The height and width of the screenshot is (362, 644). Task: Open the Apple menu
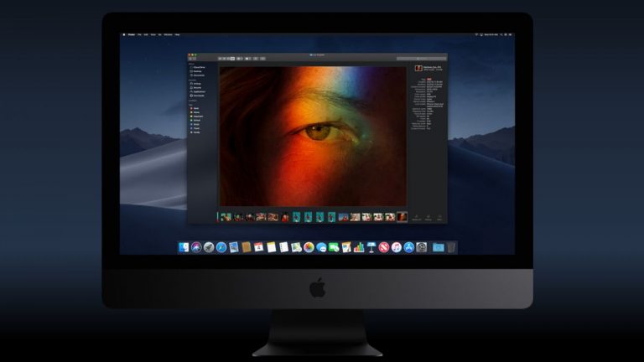[x=124, y=34]
